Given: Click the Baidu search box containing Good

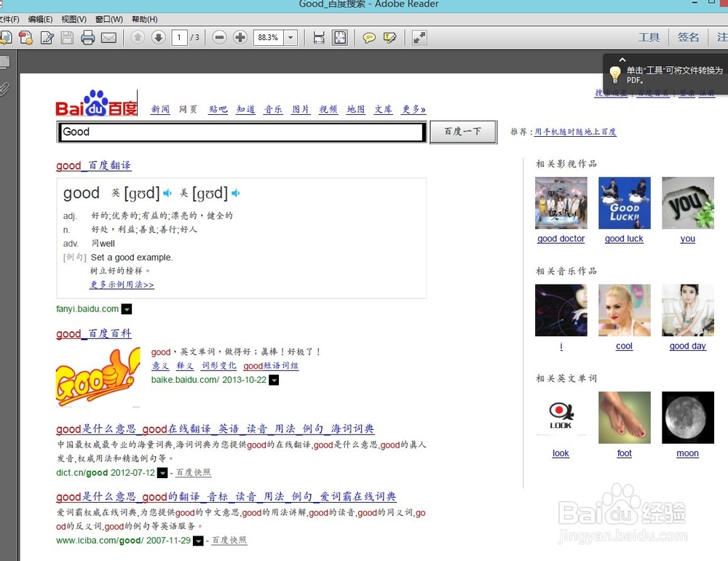Looking at the screenshot, I should tap(241, 132).
